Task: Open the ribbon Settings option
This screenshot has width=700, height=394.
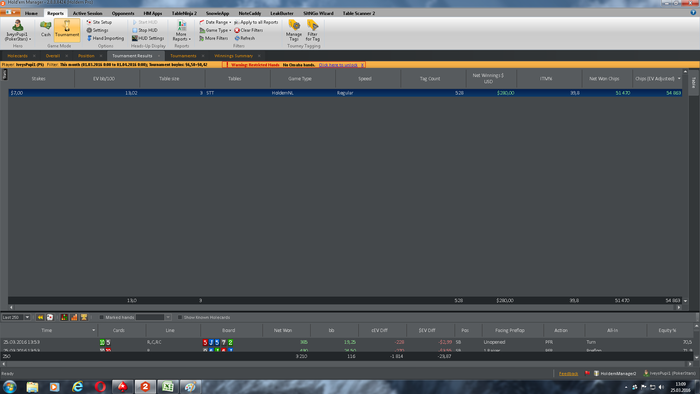Action: 97,30
